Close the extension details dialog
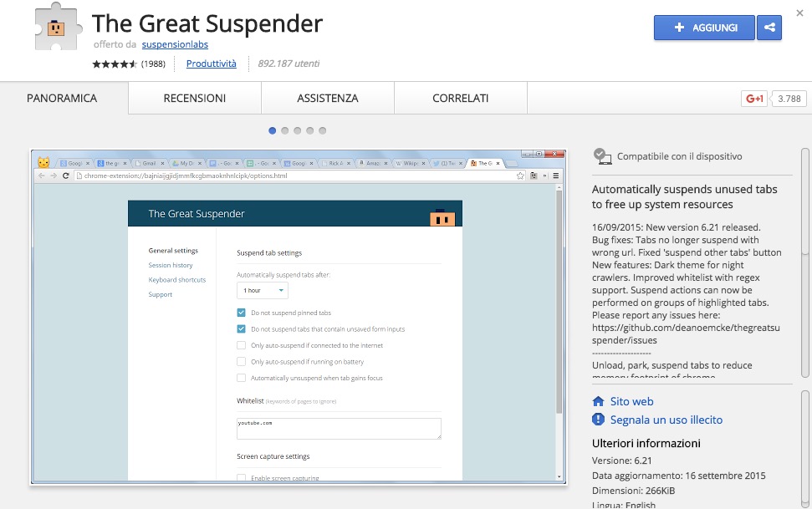812x509 pixels. pos(800,14)
